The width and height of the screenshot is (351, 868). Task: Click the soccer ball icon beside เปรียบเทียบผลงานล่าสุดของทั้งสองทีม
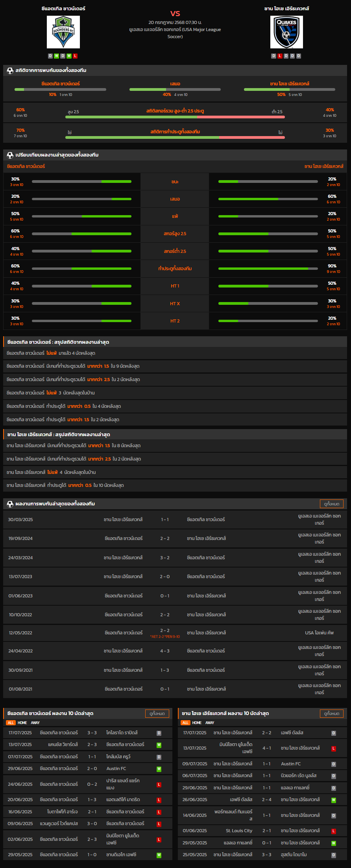[10, 155]
